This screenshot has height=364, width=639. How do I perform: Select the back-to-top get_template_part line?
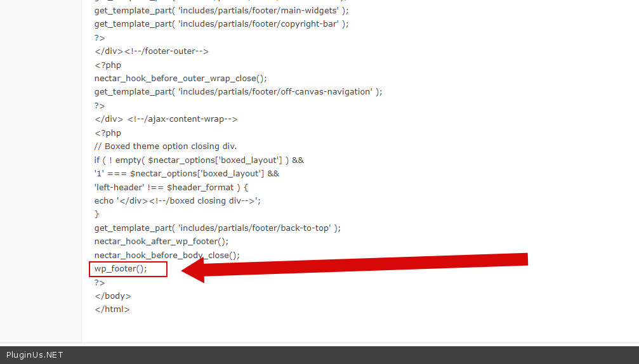click(218, 228)
